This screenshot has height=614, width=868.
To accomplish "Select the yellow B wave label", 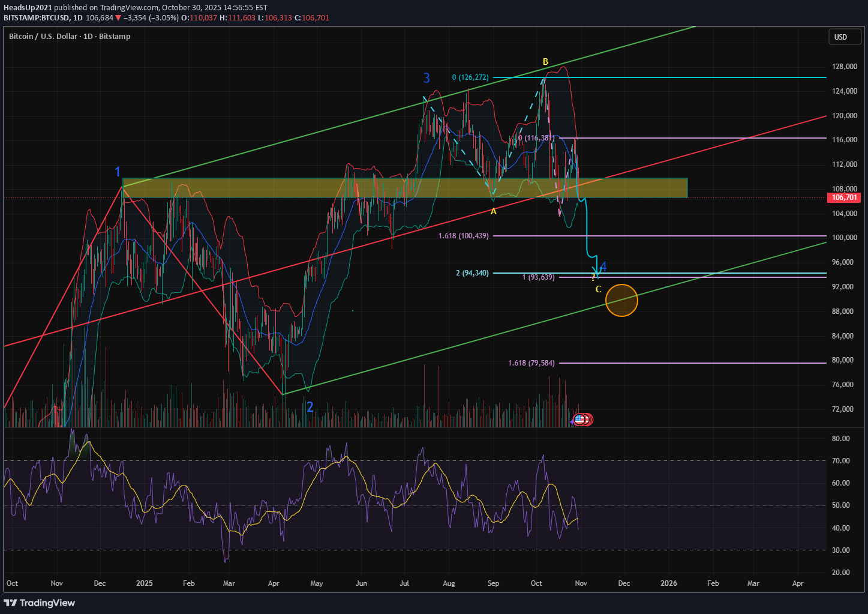I will [x=545, y=62].
